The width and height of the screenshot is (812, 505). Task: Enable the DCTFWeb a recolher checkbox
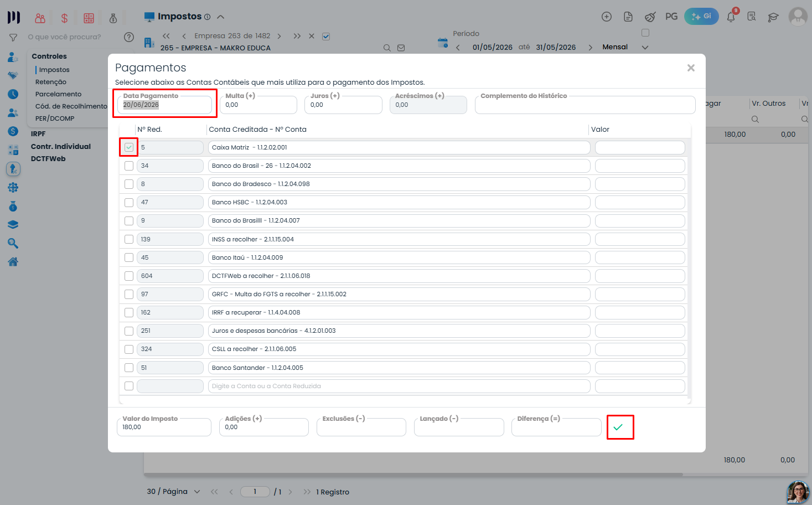(129, 276)
